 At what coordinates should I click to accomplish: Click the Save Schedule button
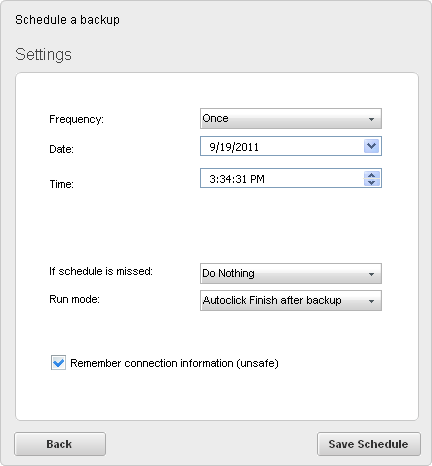point(369,444)
